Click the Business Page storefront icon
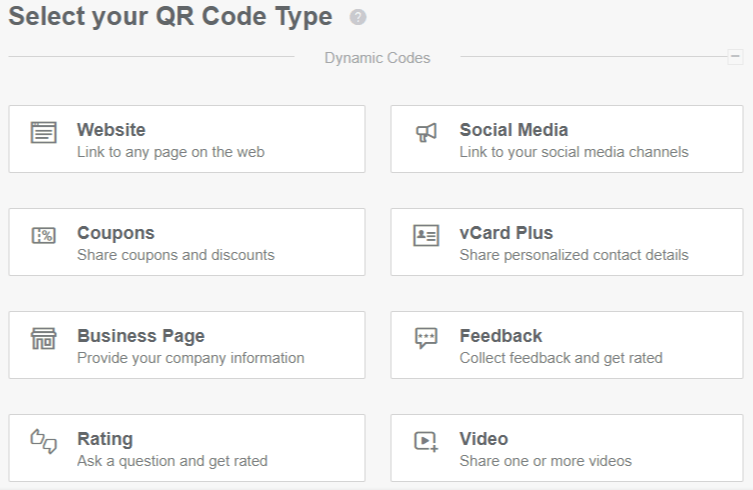Screen dimensions: 753x490 coord(43,339)
